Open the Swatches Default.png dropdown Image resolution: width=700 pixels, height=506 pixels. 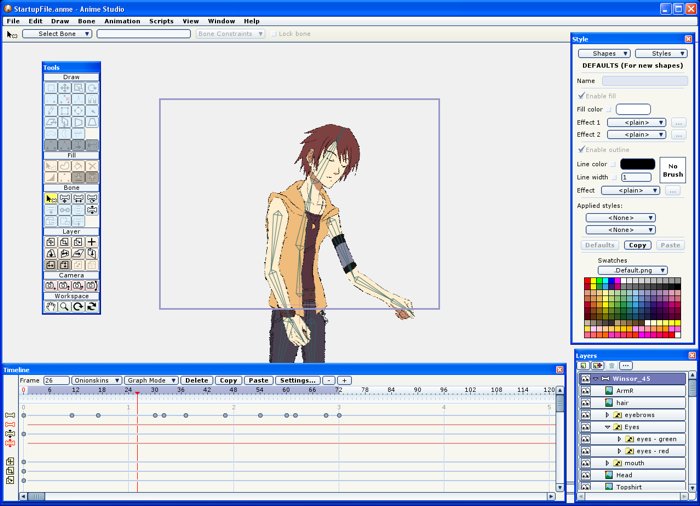[633, 270]
